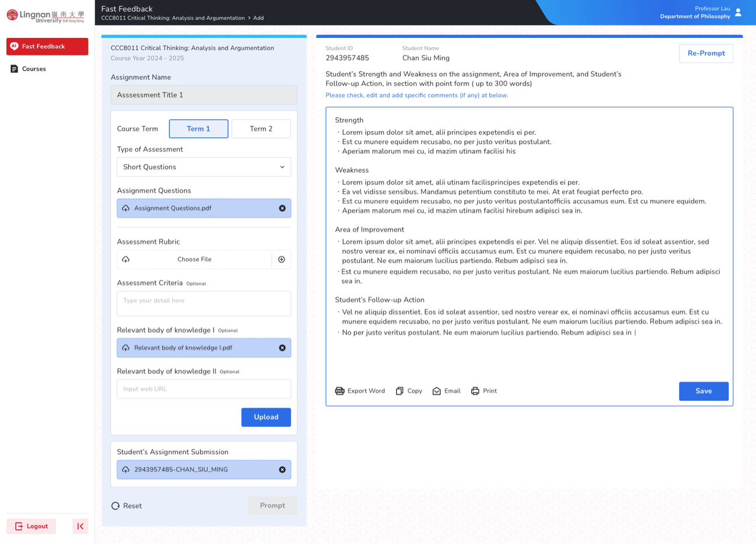Print the feedback
This screenshot has height=546, width=756.
(484, 391)
